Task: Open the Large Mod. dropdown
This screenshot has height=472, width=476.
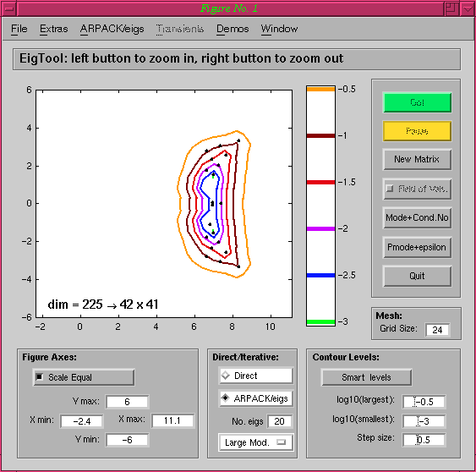Action: tap(255, 442)
